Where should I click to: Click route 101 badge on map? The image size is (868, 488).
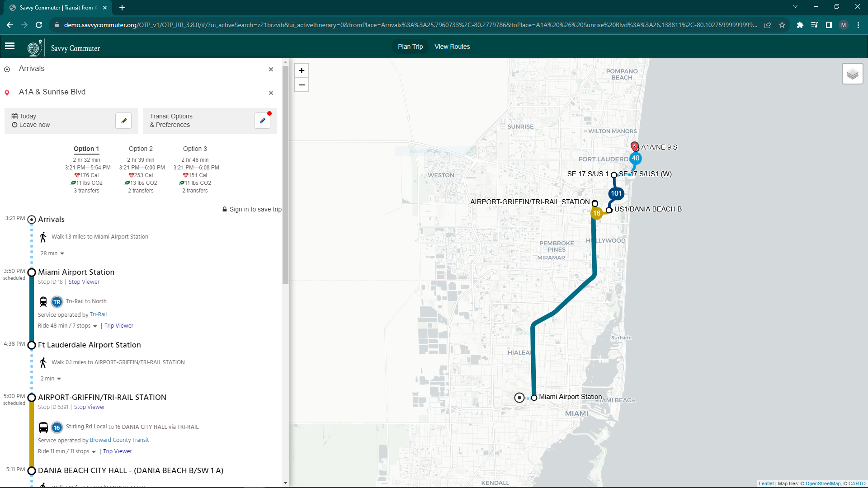tap(616, 193)
